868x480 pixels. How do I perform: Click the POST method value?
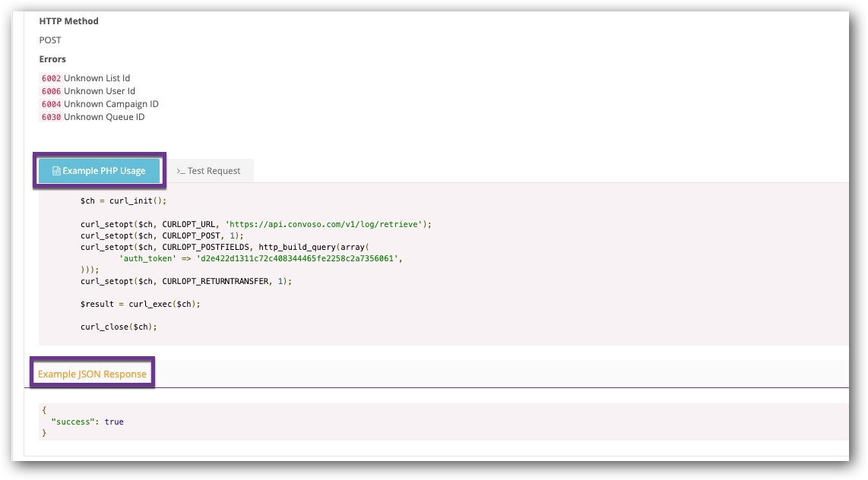(50, 39)
